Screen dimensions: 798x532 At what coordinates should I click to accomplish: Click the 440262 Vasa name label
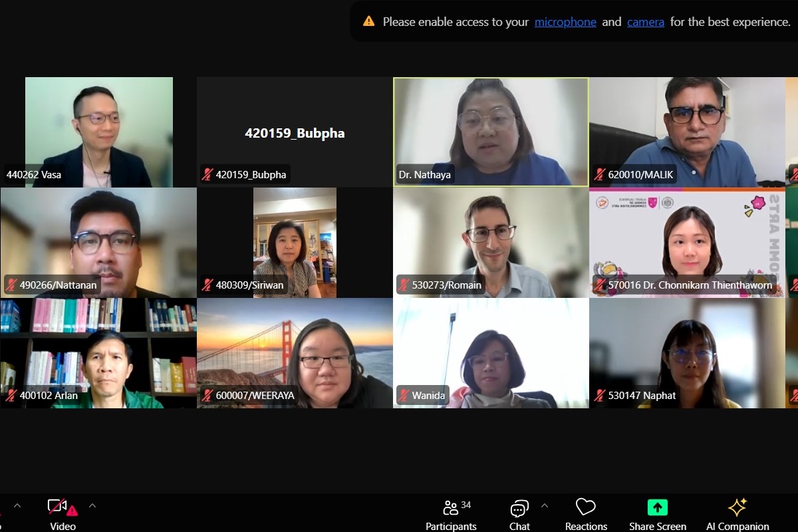tap(34, 175)
